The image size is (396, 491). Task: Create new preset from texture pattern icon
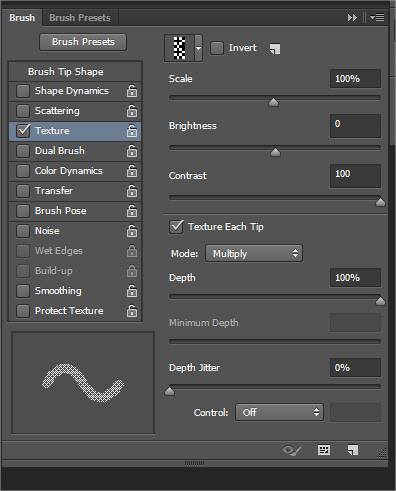(x=275, y=49)
